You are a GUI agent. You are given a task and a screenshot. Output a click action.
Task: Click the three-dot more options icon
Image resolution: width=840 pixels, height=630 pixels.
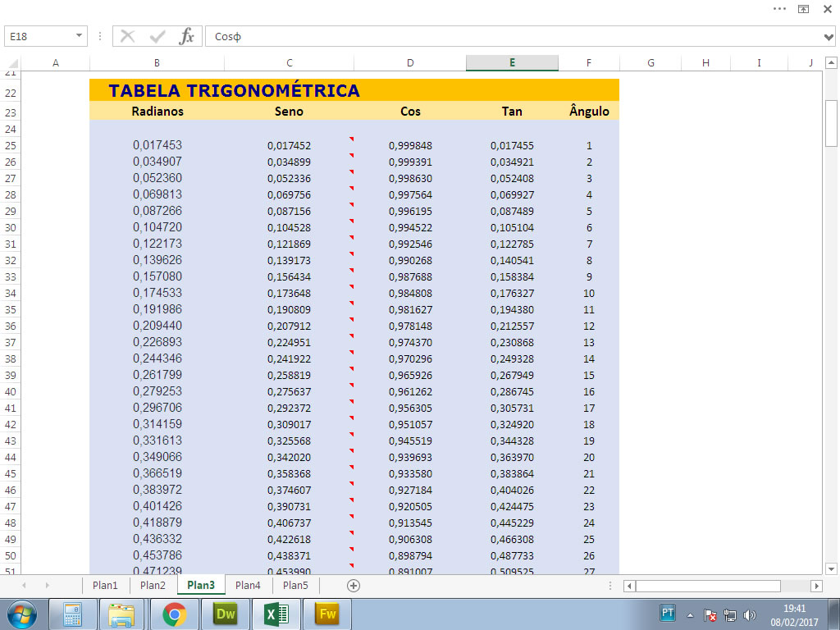point(779,8)
